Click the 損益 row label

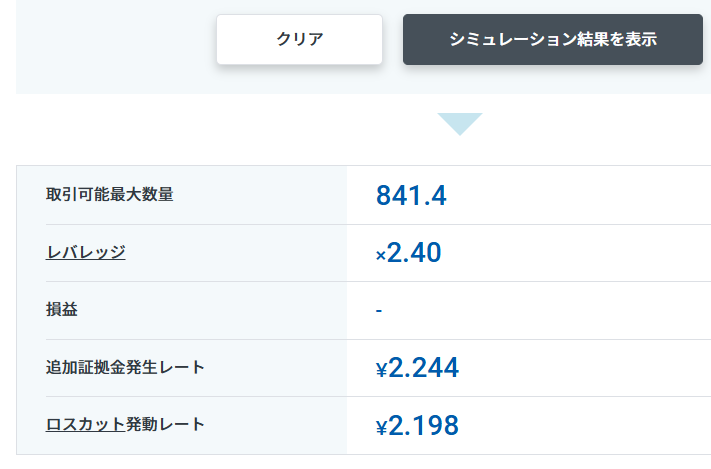62,310
